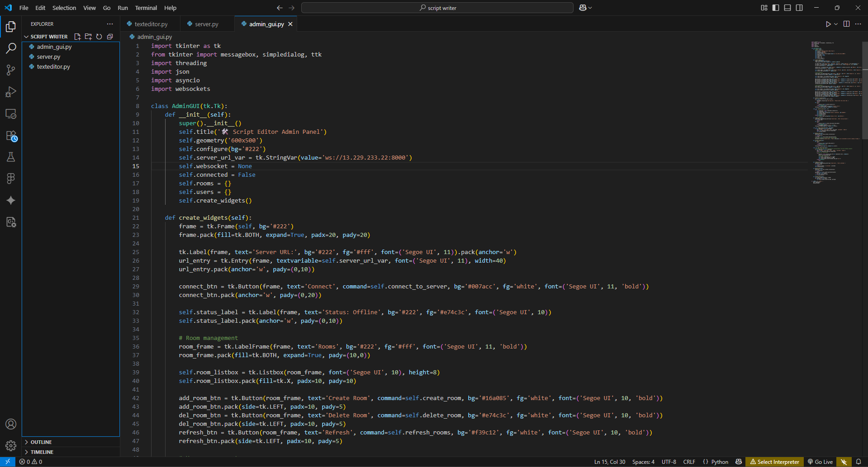The image size is (868, 467).
Task: Click the script writer search box
Action: [x=437, y=8]
